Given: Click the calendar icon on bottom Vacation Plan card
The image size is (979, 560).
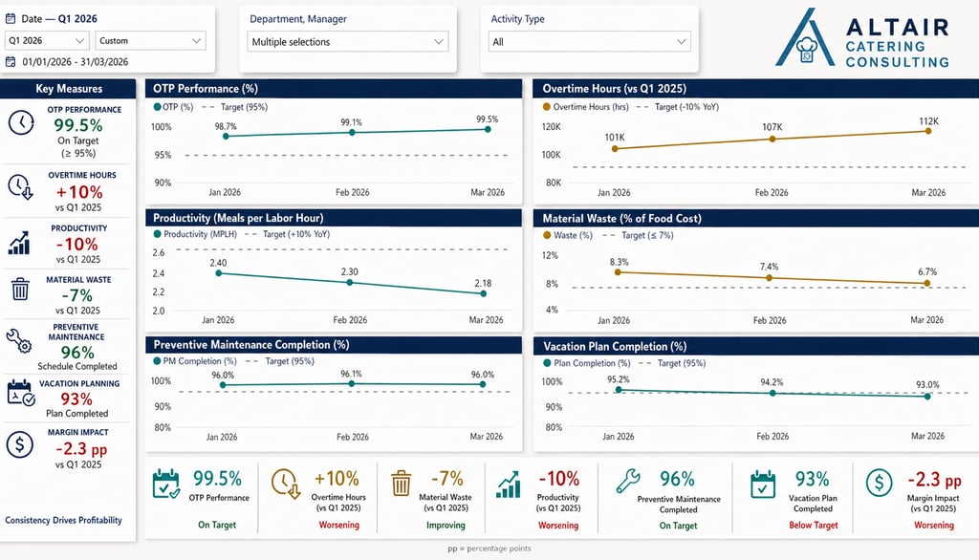Looking at the screenshot, I should coord(762,485).
